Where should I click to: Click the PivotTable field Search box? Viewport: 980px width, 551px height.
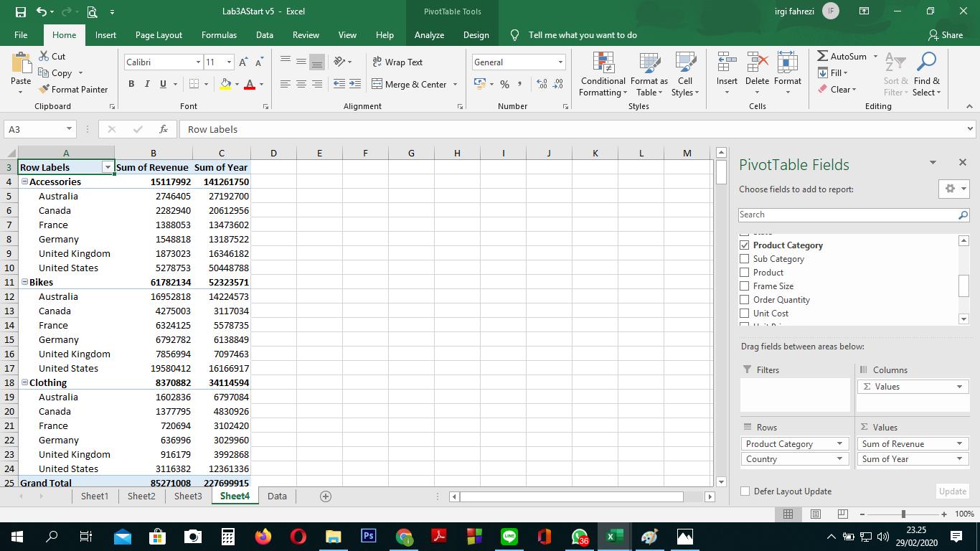point(848,215)
